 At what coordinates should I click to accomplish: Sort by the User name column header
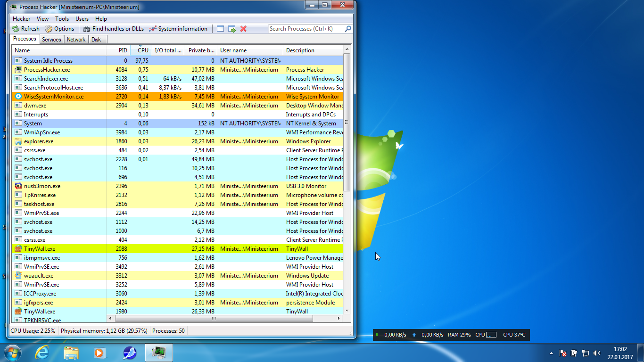click(x=250, y=50)
